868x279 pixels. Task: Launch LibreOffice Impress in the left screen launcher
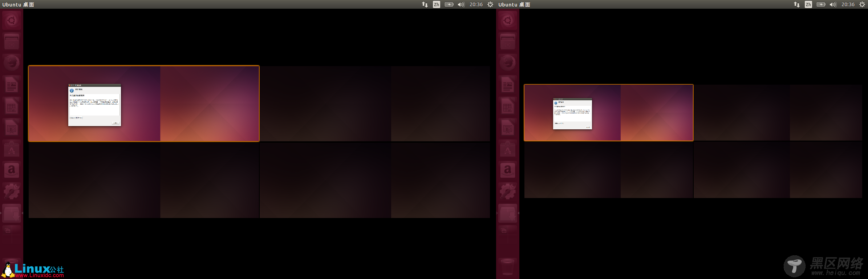click(12, 128)
